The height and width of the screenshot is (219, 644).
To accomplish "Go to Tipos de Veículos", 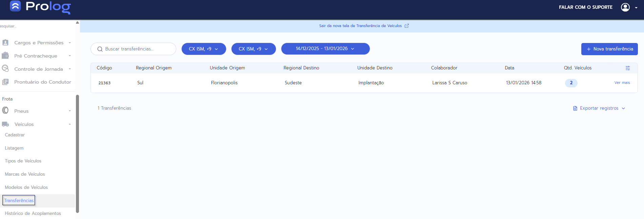I will click(23, 161).
